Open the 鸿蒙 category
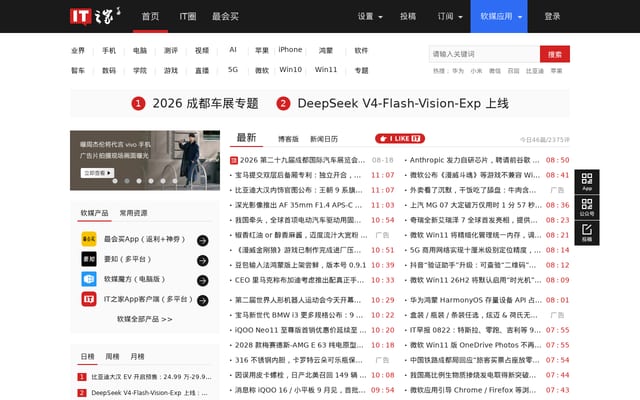The image size is (640, 400). [326, 51]
